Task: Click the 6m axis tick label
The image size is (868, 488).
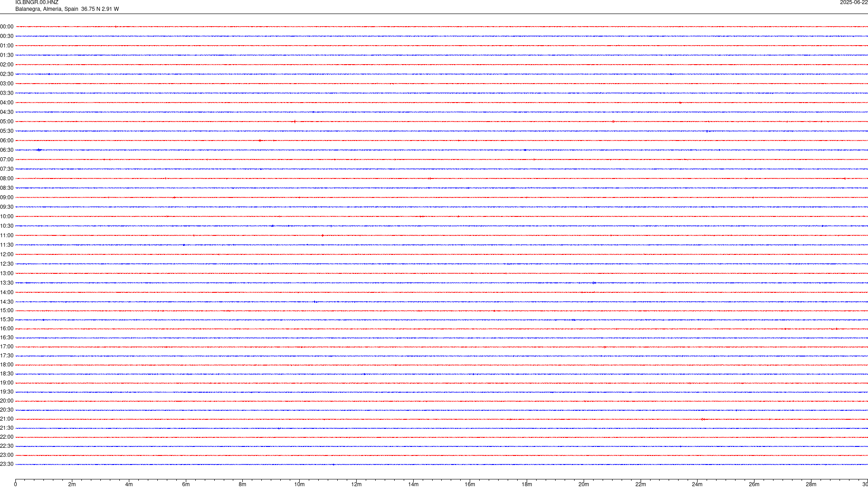Action: 186,484
